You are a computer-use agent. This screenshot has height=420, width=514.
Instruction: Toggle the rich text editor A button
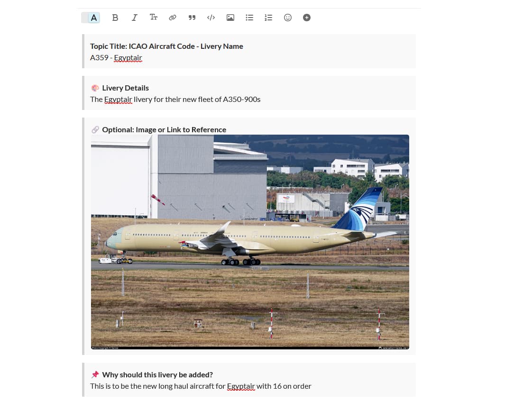91,18
